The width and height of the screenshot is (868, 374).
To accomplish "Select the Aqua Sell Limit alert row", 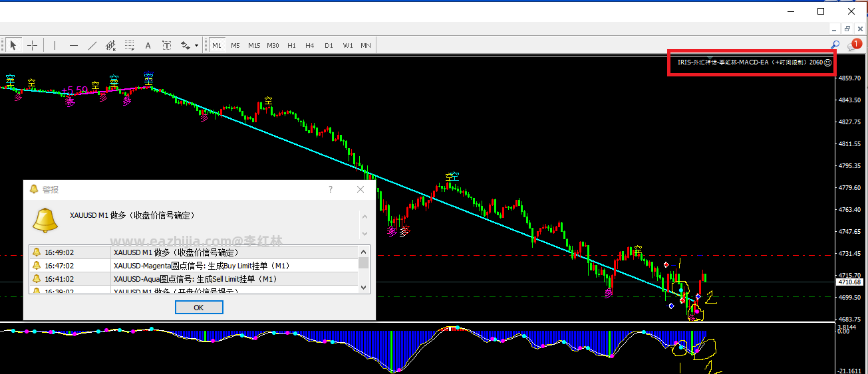I will (x=194, y=279).
